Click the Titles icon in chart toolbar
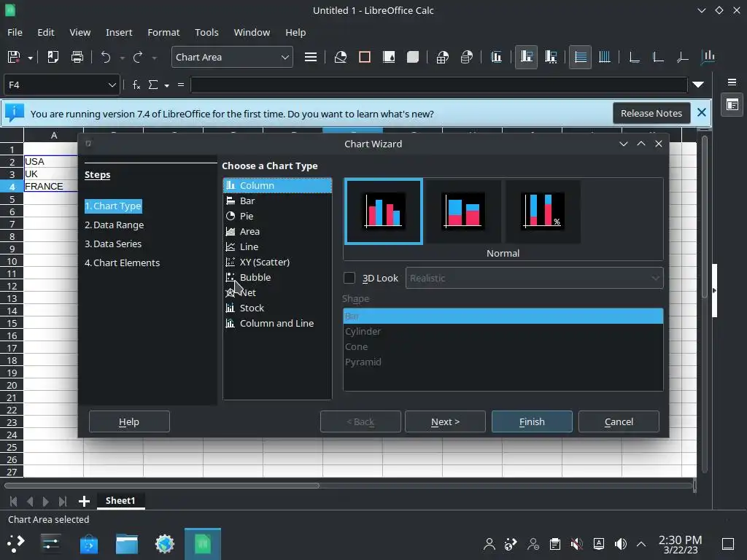Image resolution: width=747 pixels, height=560 pixels. 496,57
